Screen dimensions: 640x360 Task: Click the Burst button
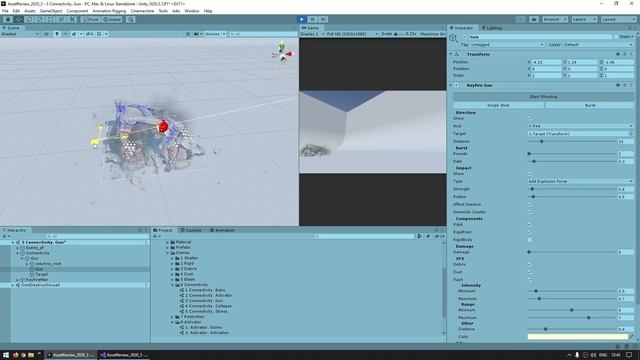click(x=590, y=105)
